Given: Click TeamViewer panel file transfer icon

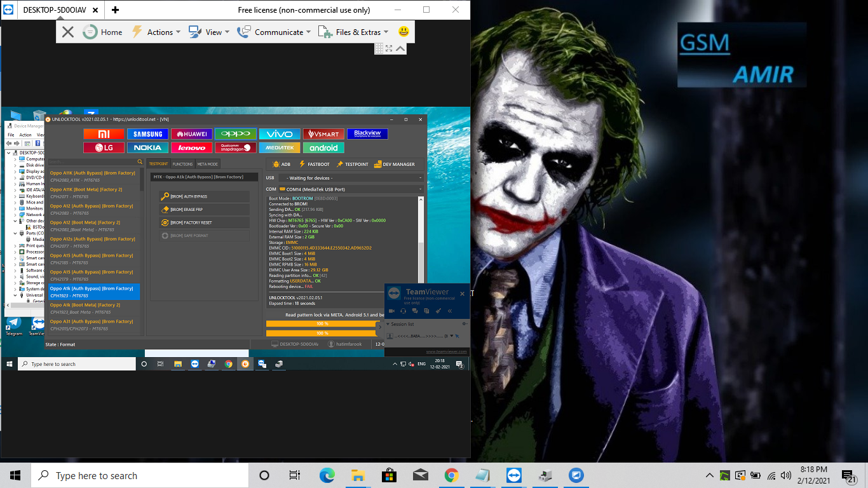Looking at the screenshot, I should point(426,311).
